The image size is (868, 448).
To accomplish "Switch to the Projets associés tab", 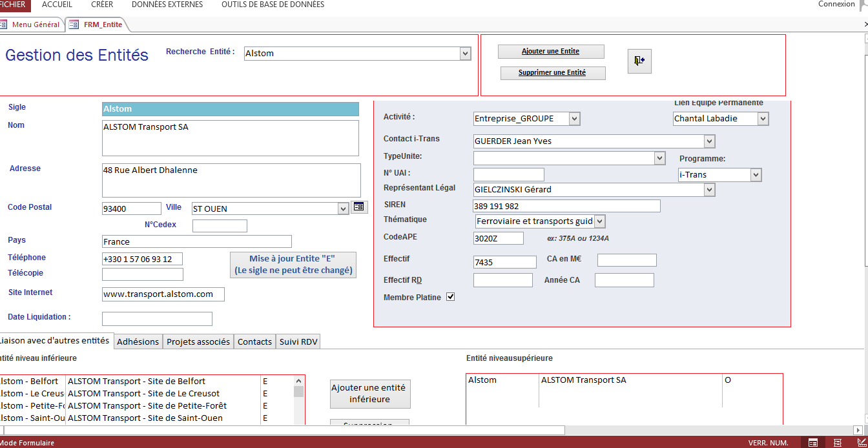I will coord(198,342).
